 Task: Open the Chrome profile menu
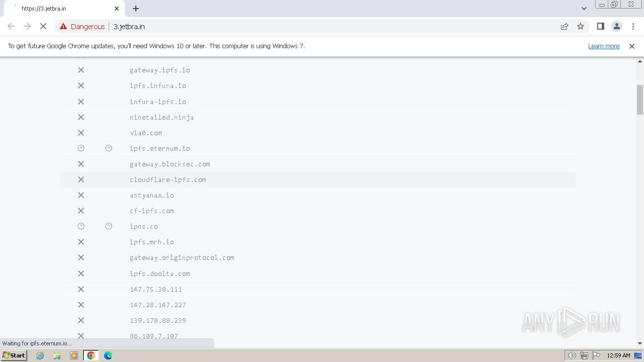pyautogui.click(x=617, y=26)
